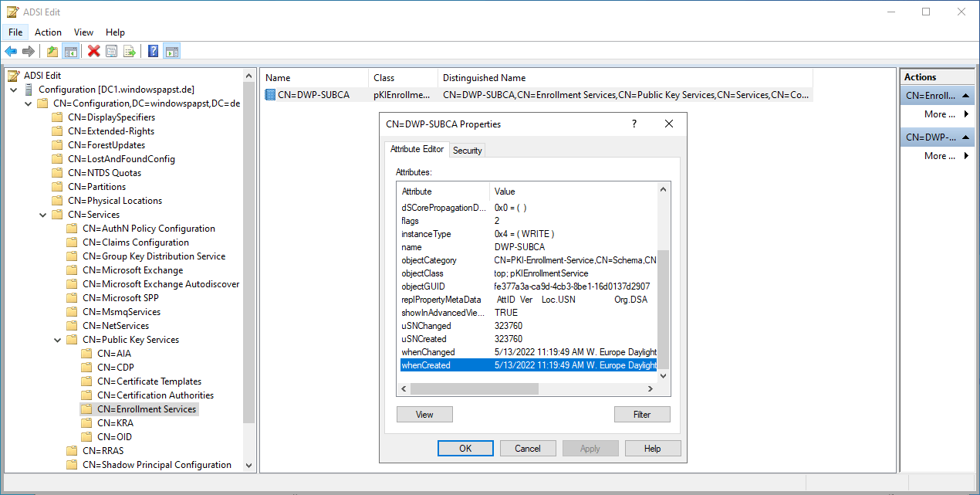This screenshot has width=980, height=495.
Task: Click the Back arrow toolbar icon
Action: tap(11, 52)
